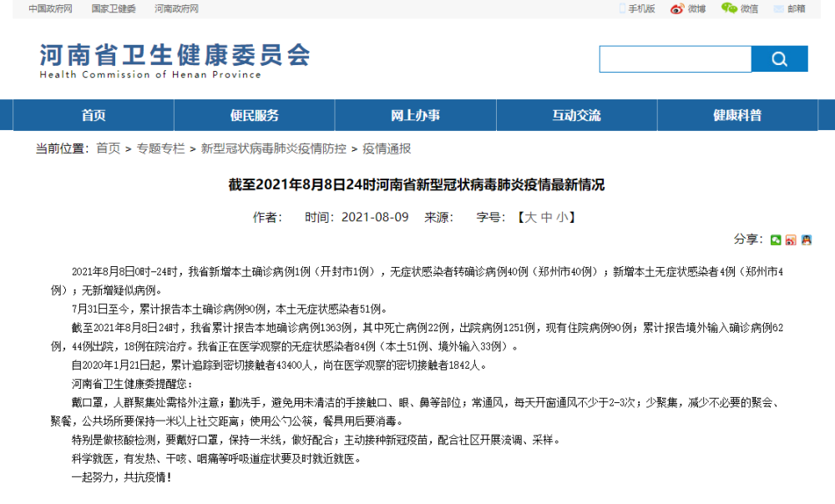Viewport: 835px width, 504px height.
Task: Set font size to 中
Action: [x=546, y=217]
